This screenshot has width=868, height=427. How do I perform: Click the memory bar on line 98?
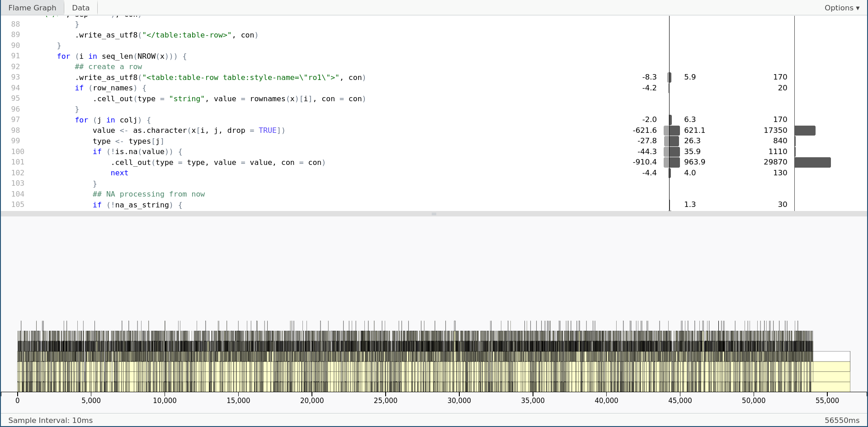coord(672,131)
